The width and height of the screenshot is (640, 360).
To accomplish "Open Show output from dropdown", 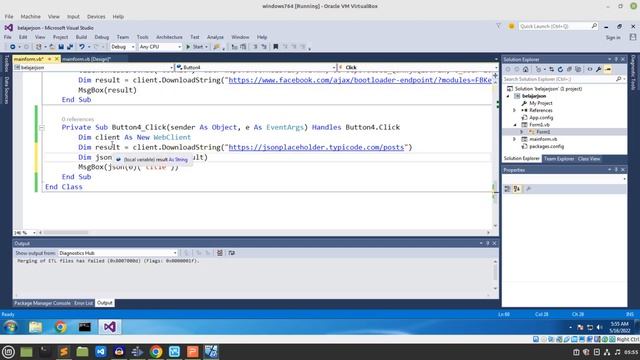I will pos(118,253).
